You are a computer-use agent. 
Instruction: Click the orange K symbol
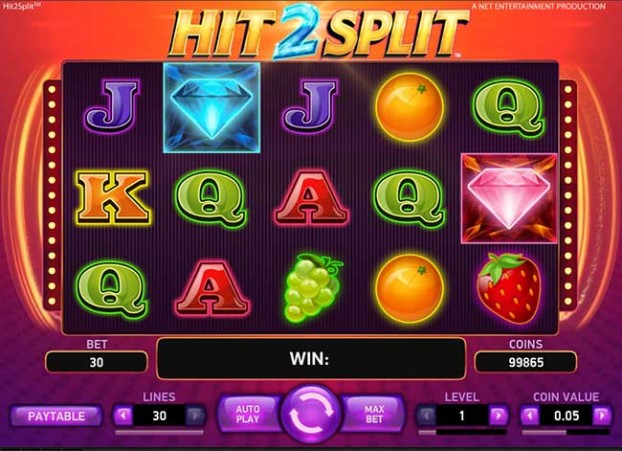[113, 197]
